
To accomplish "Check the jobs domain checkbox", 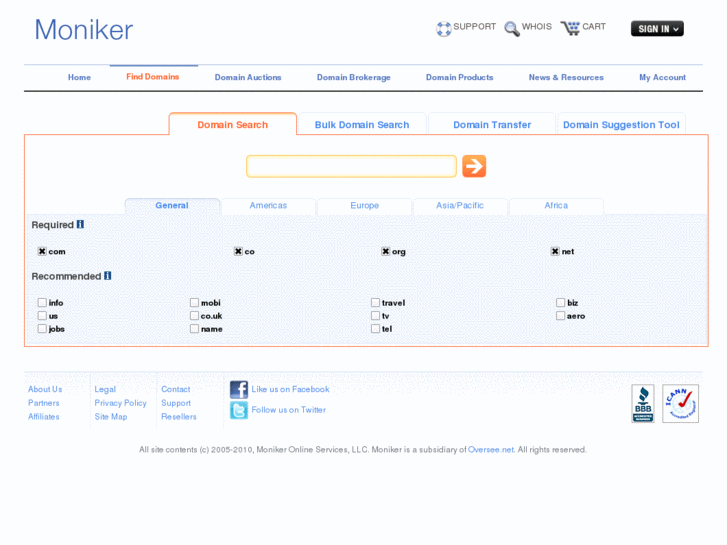I will click(42, 328).
